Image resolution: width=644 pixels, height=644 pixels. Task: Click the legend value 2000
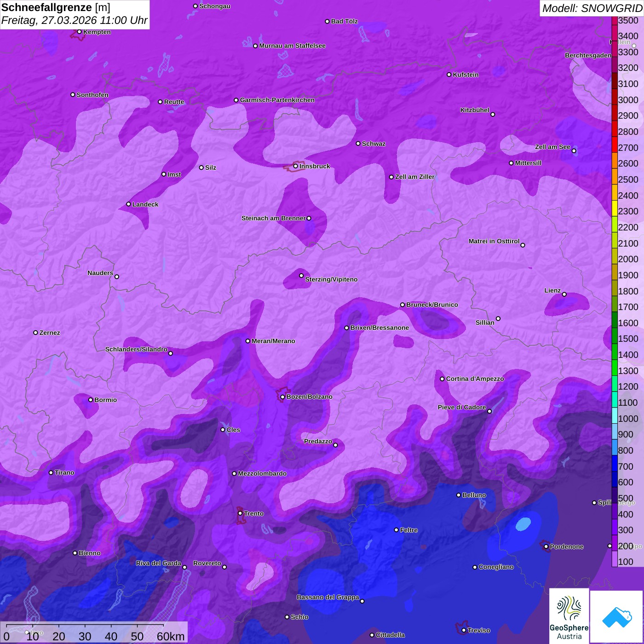pyautogui.click(x=628, y=259)
